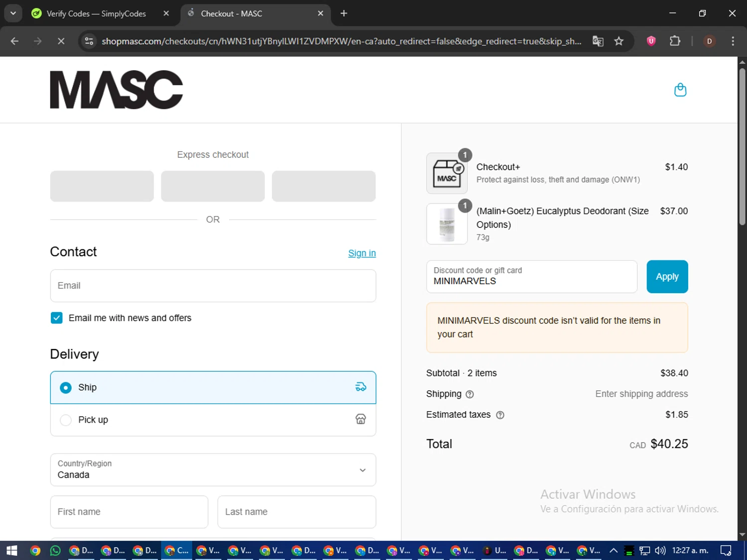
Task: Click the Estimated taxes amount $1.85
Action: (677, 415)
